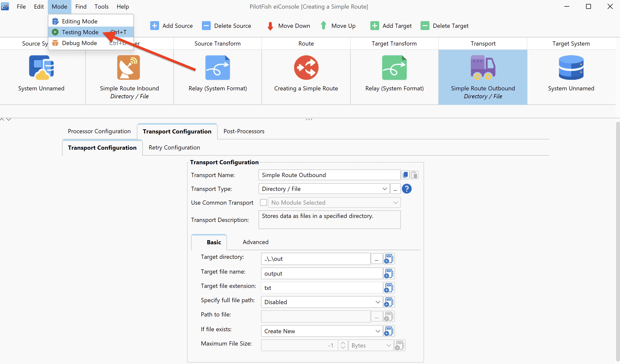
Task: Increase Maximum File Size stepper
Action: pos(343,343)
